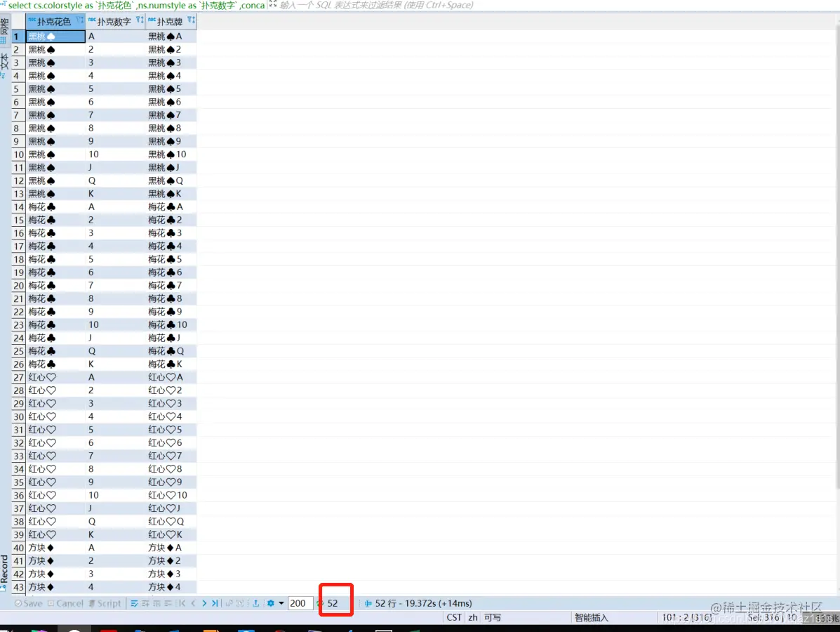Screen dimensions: 840x632
Task: Click the CST timezone status bar entry
Action: point(454,617)
